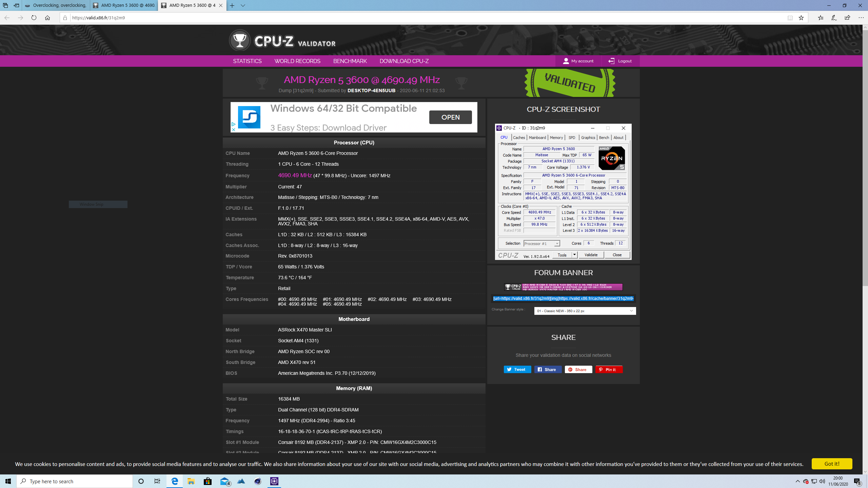This screenshot has height=488, width=868.
Task: Click the browser back arrow
Action: 7,18
